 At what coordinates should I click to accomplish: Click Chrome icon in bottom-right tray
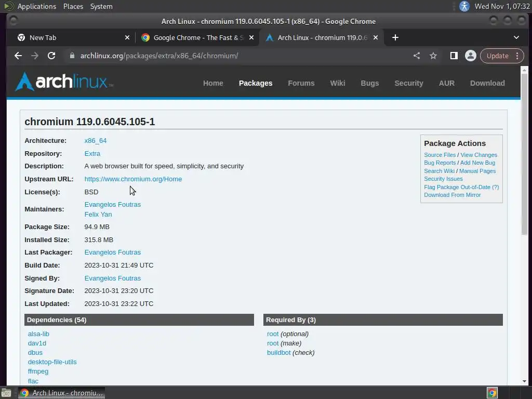[493, 393]
